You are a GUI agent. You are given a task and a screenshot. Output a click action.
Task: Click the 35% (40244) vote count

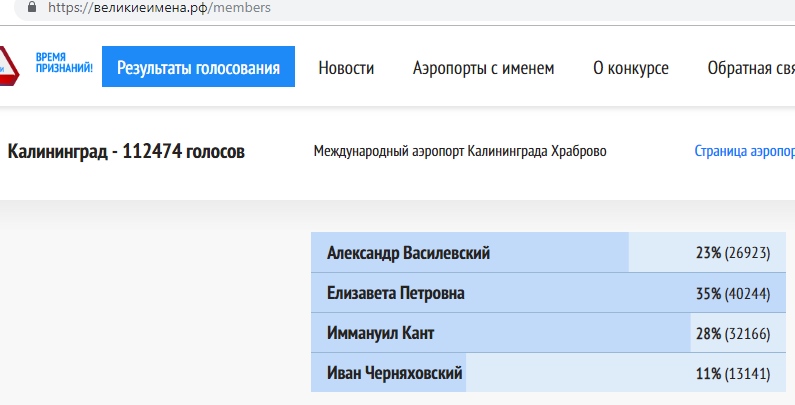coord(732,293)
